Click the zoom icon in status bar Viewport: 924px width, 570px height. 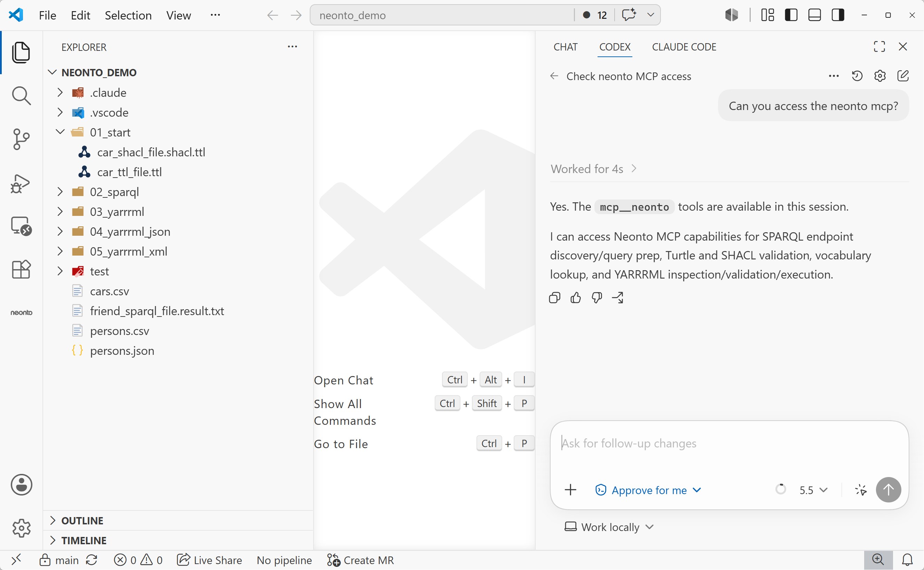pos(878,560)
